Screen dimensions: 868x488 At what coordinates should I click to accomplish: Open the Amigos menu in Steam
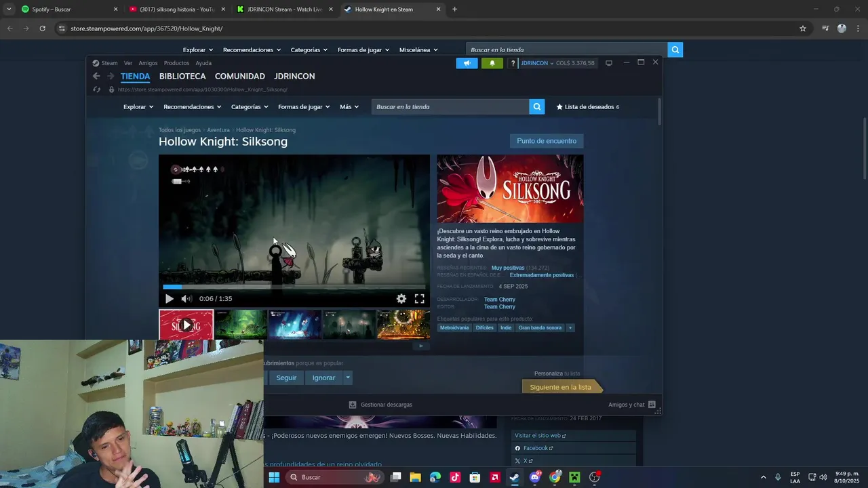(x=148, y=63)
